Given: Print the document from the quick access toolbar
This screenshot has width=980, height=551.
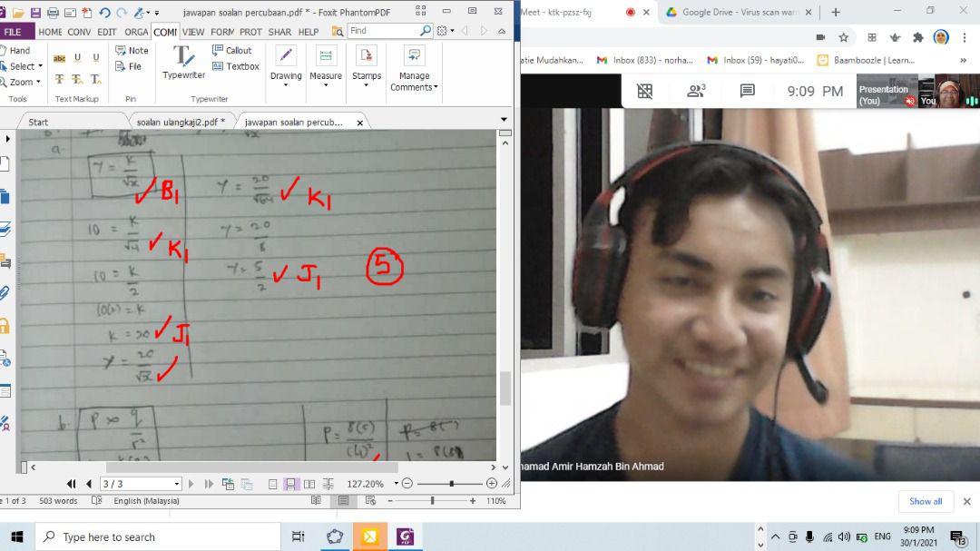Looking at the screenshot, I should (x=54, y=13).
